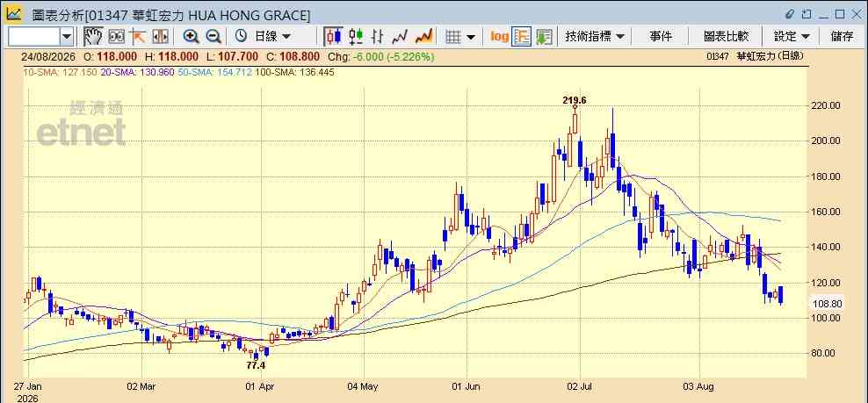Viewport: 868px width, 403px height.
Task: Switch to line chart type
Action: [400, 37]
